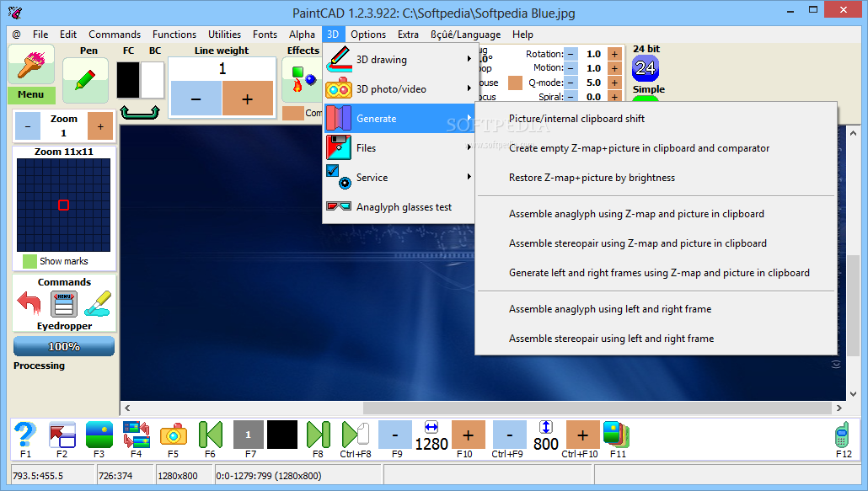Click the F11 stacked pictures icon
The height and width of the screenshot is (491, 868).
[x=617, y=435]
